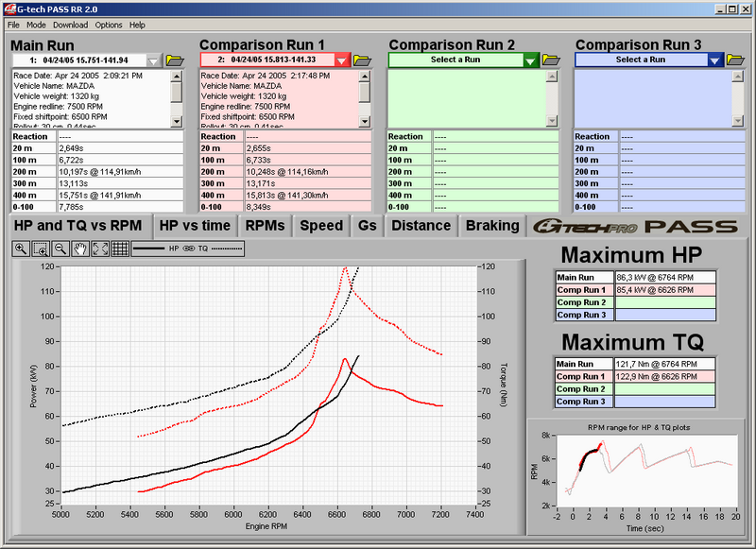Viewport: 756px width, 549px height.
Task: Click Comparison Run 1 info scroll-down arrow
Action: click(365, 122)
